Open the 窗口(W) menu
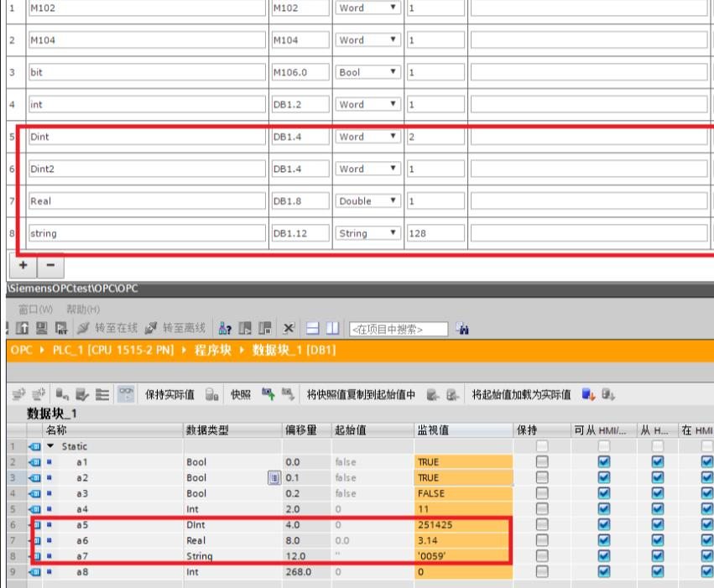Image resolution: width=714 pixels, height=588 pixels. (x=35, y=310)
